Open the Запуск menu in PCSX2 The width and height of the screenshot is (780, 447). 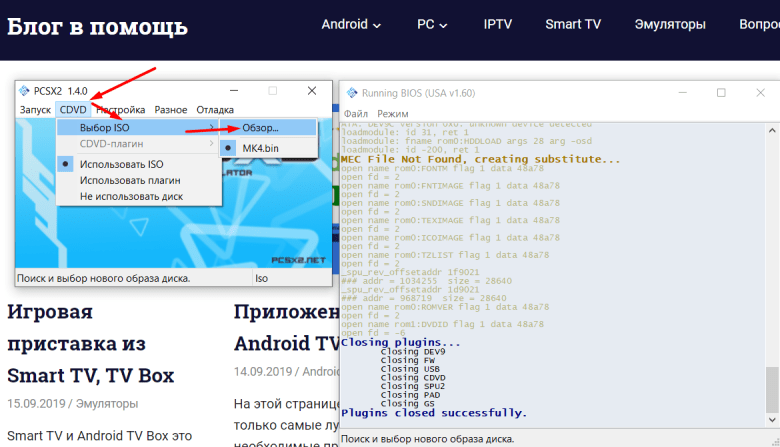click(35, 109)
